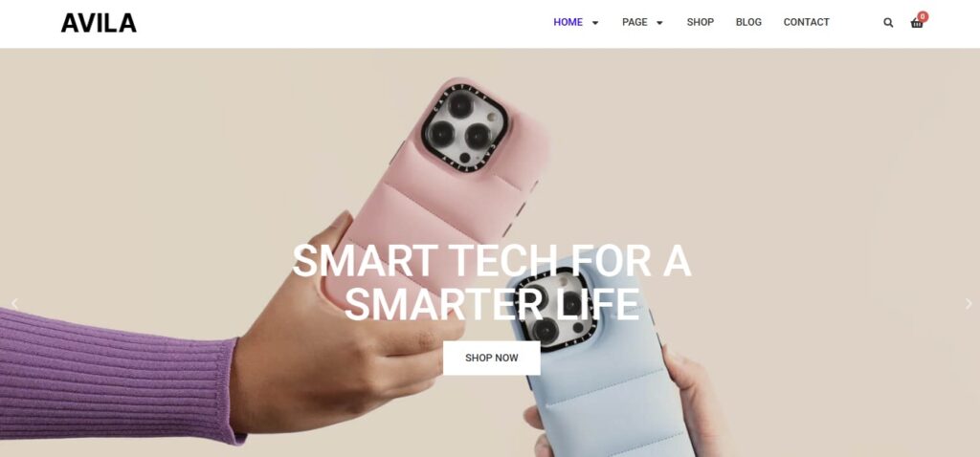Screen dimensions: 980x457
Task: Select the PAGE menu item
Action: [x=635, y=23]
